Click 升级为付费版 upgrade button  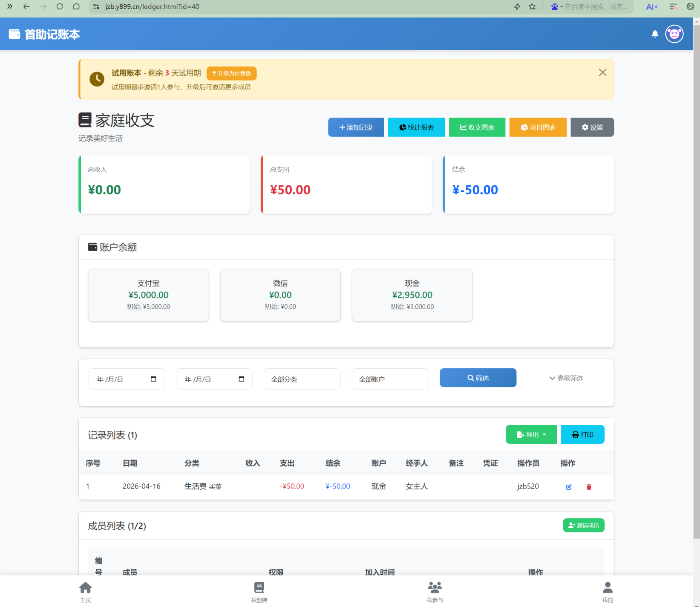[x=231, y=73]
